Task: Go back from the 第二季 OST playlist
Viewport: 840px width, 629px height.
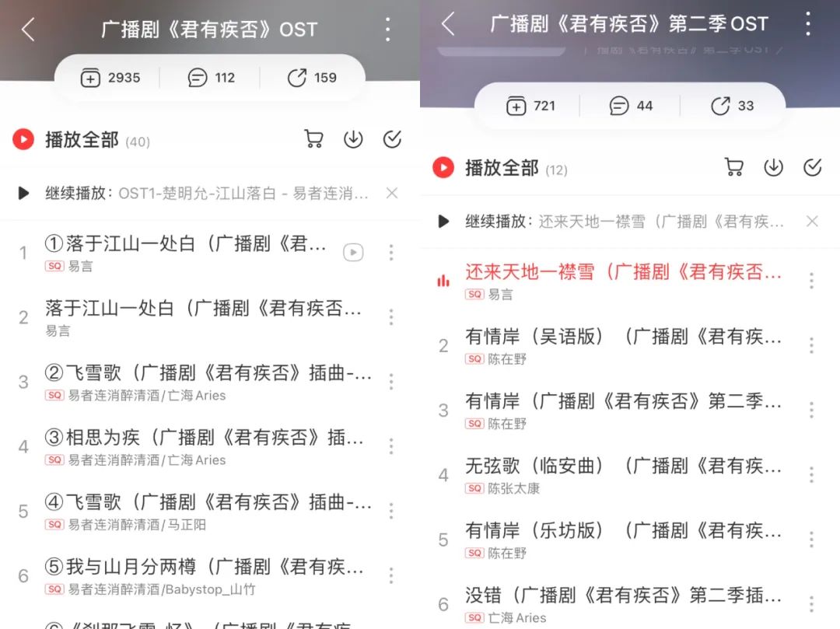Action: tap(448, 24)
